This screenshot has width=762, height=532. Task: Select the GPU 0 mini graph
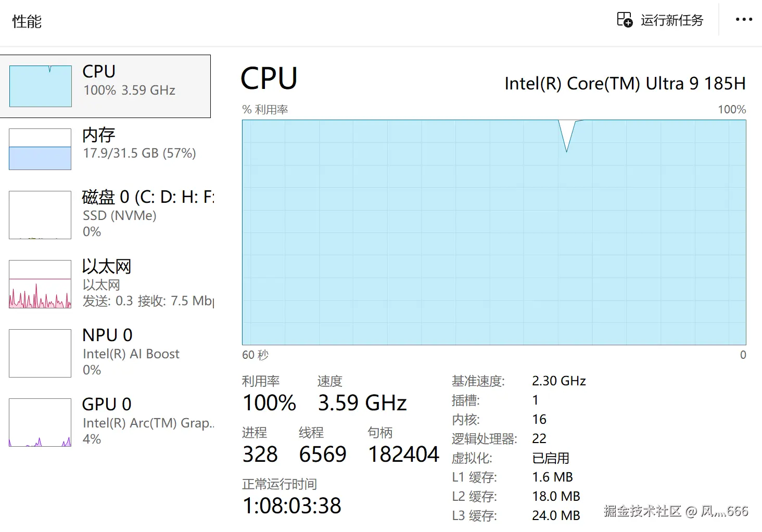[40, 422]
